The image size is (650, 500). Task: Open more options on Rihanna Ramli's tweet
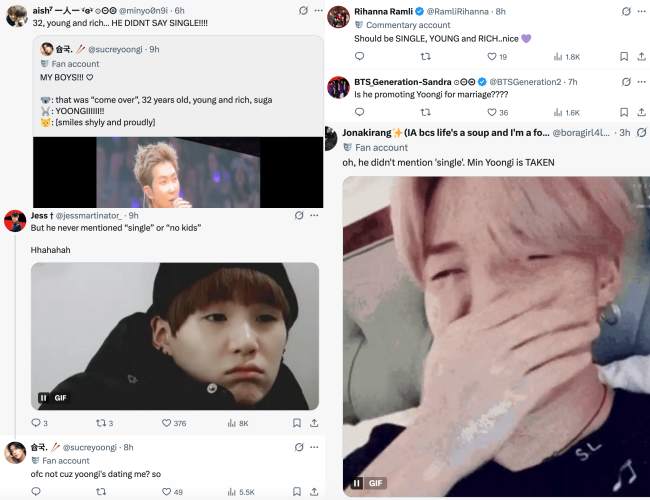click(642, 12)
